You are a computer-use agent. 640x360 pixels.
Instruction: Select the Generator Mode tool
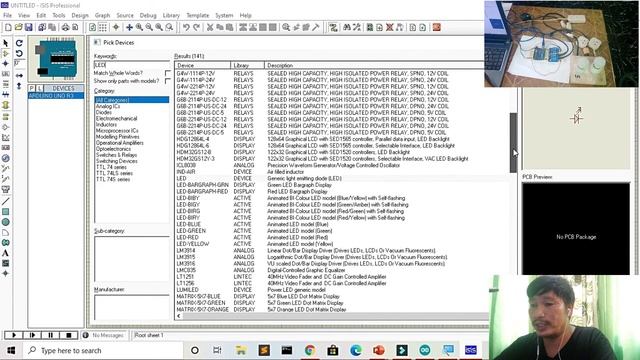coord(6,158)
